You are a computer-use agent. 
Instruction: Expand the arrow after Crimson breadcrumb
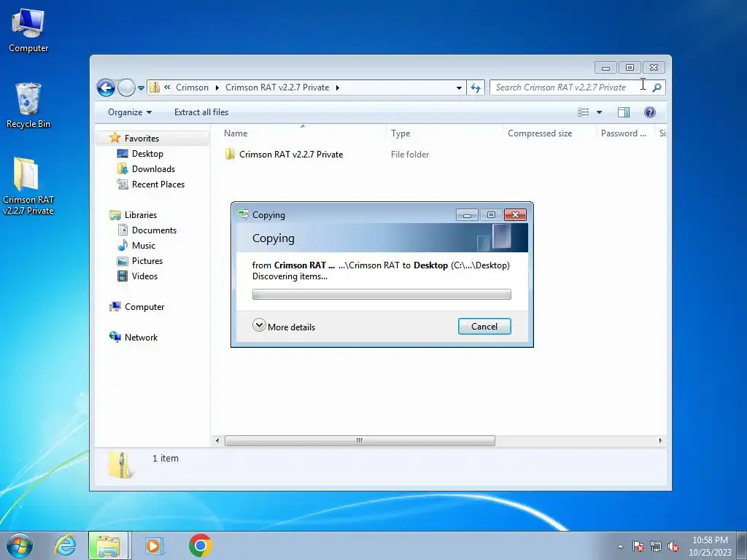click(x=217, y=87)
